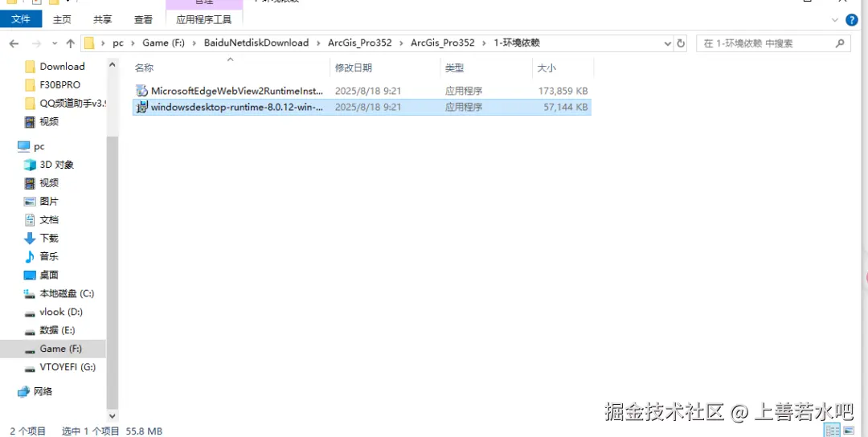Viewport: 868px width, 437px height.
Task: Click the Help question mark icon
Action: tap(853, 20)
